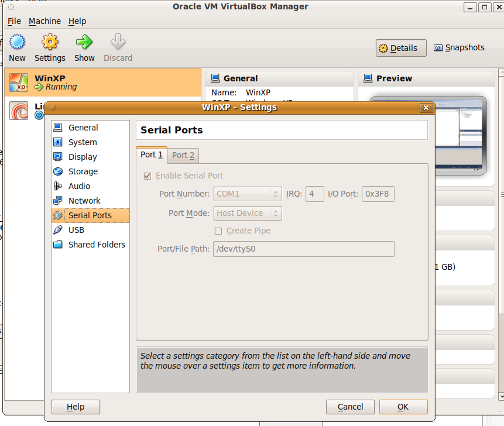Toggle the Enable Serial Port checkbox
This screenshot has height=426, width=504.
click(148, 176)
